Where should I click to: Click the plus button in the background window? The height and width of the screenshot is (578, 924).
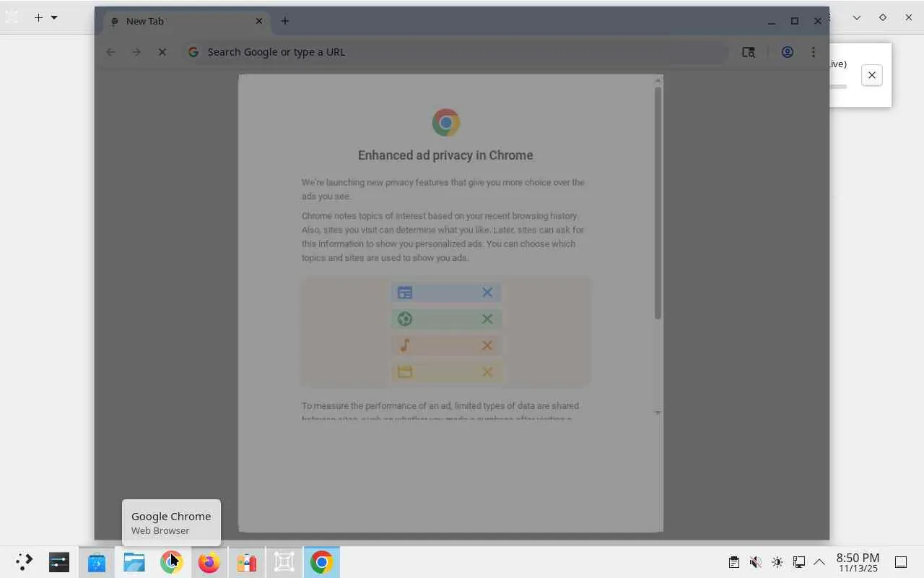38,17
